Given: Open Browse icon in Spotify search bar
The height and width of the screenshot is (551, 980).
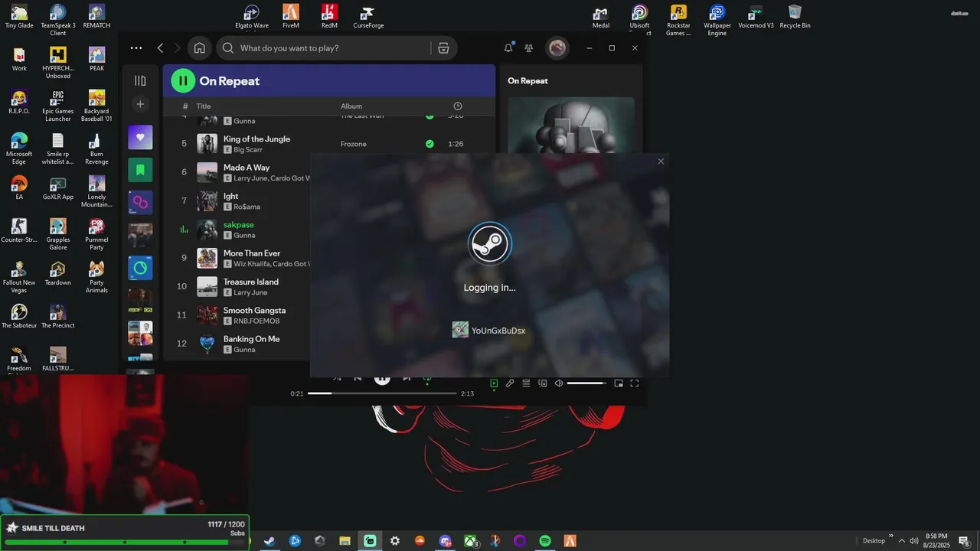Looking at the screenshot, I should click(443, 47).
